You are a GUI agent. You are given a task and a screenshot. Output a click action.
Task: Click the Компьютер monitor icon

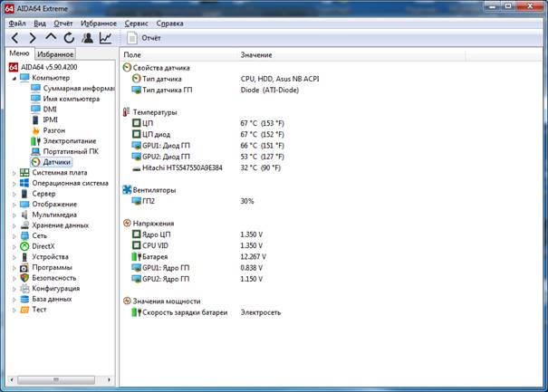click(x=24, y=78)
